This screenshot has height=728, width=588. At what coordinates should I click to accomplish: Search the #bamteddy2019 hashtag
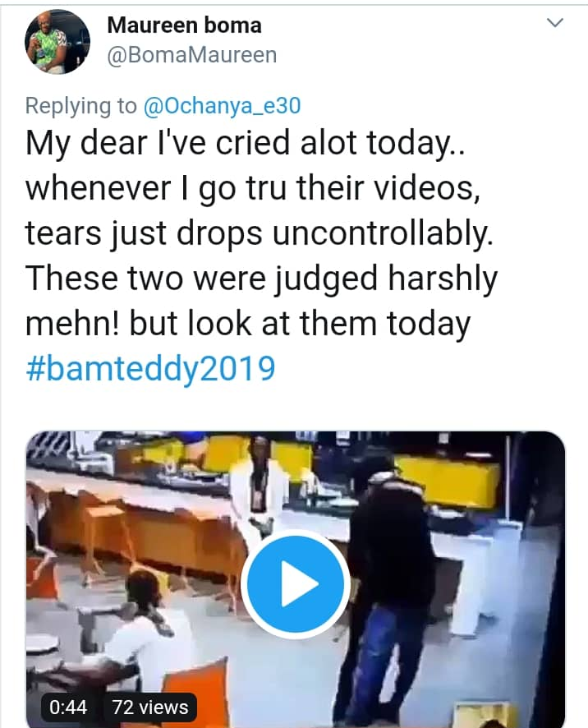click(149, 368)
